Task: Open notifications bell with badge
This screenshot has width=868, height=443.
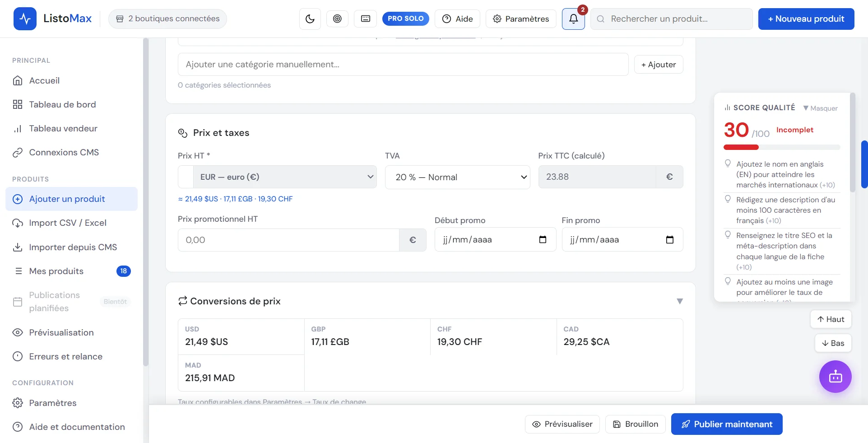Action: coord(573,19)
